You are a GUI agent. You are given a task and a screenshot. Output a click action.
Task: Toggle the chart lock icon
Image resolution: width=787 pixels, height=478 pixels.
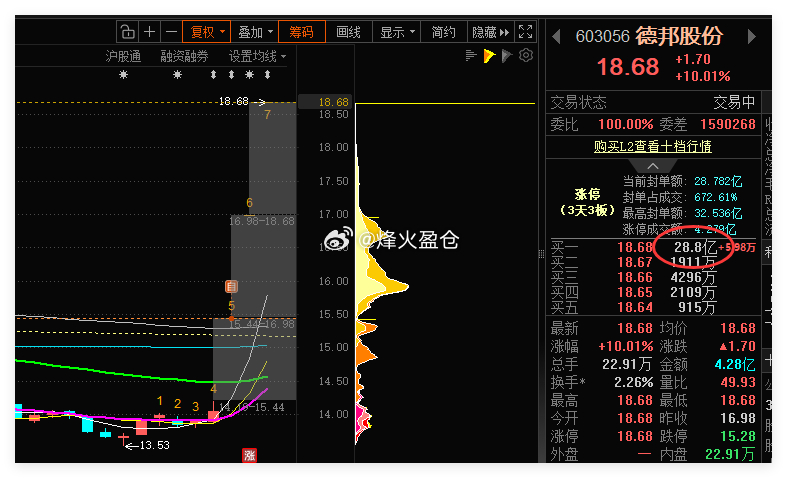[127, 32]
